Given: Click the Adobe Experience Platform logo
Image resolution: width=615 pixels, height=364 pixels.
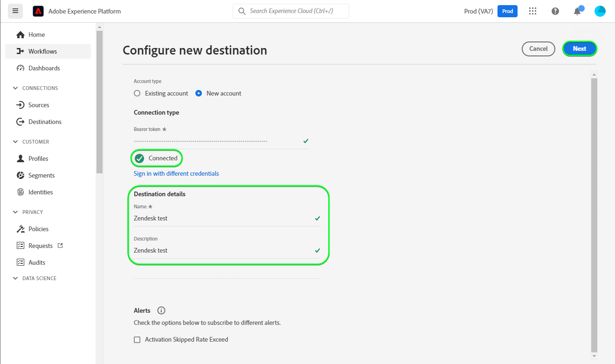Looking at the screenshot, I should point(38,11).
